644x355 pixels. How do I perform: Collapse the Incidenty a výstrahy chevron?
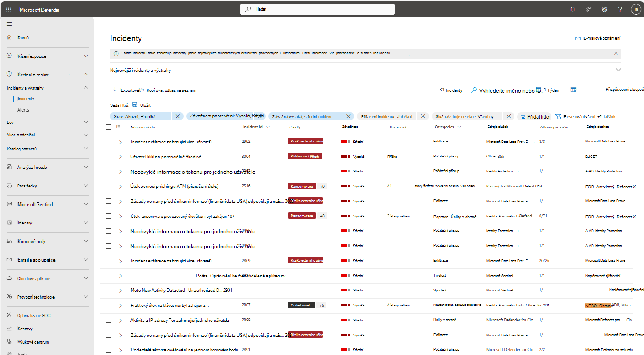(x=86, y=88)
